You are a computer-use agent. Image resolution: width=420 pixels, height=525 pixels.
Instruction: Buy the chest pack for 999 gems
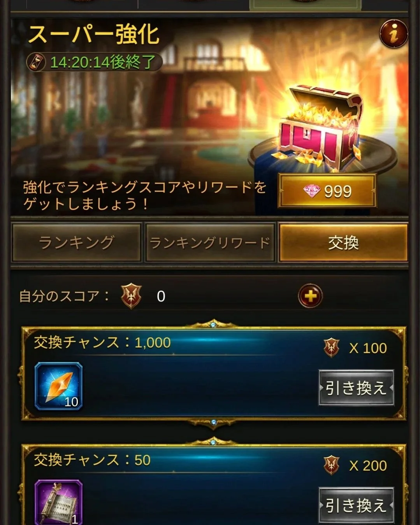[327, 190]
